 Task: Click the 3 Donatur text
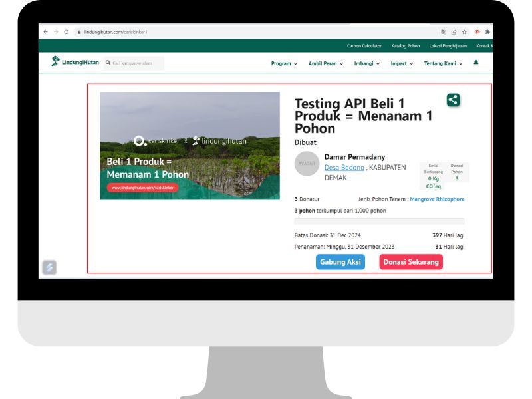point(307,199)
